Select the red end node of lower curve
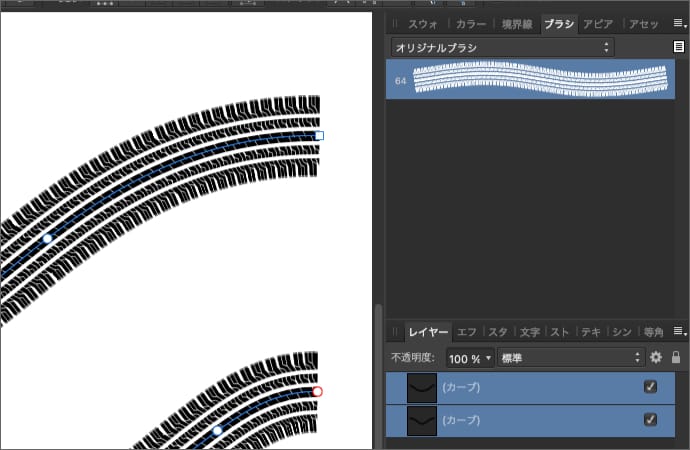Viewport: 690px width, 450px height. coord(318,392)
